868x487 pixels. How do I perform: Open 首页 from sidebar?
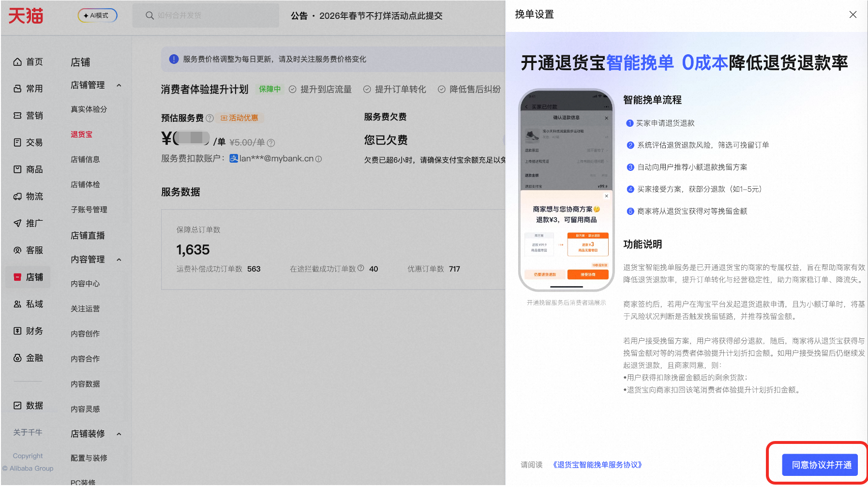click(x=28, y=61)
